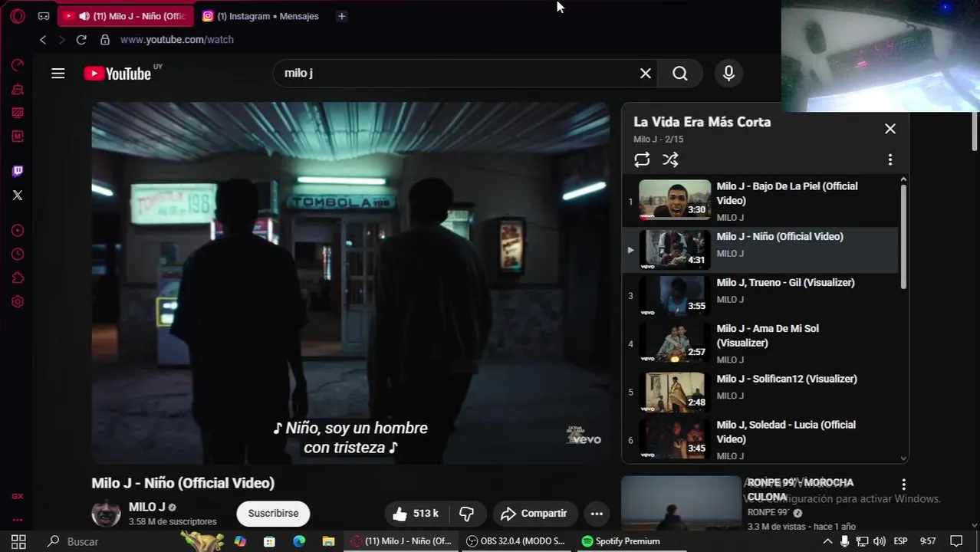Open GX Corner gamepad icon
Image resolution: width=980 pixels, height=552 pixels.
pos(44,16)
